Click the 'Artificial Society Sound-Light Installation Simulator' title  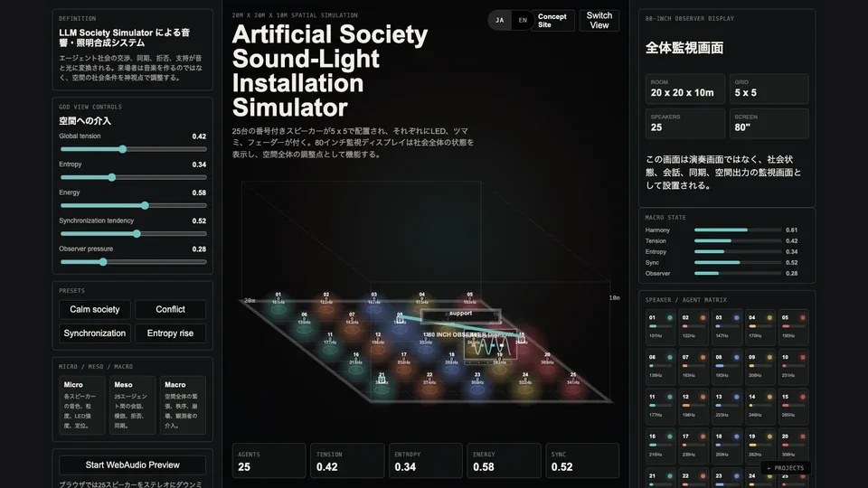(330, 70)
